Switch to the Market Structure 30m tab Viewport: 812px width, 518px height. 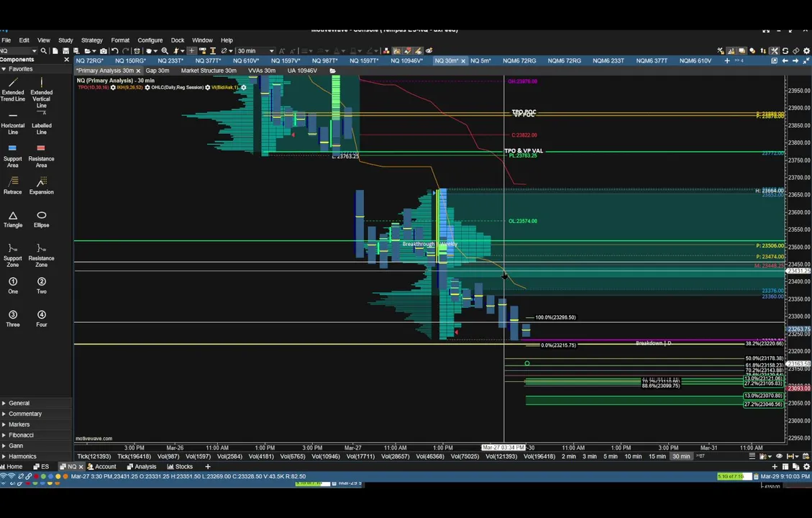click(209, 71)
